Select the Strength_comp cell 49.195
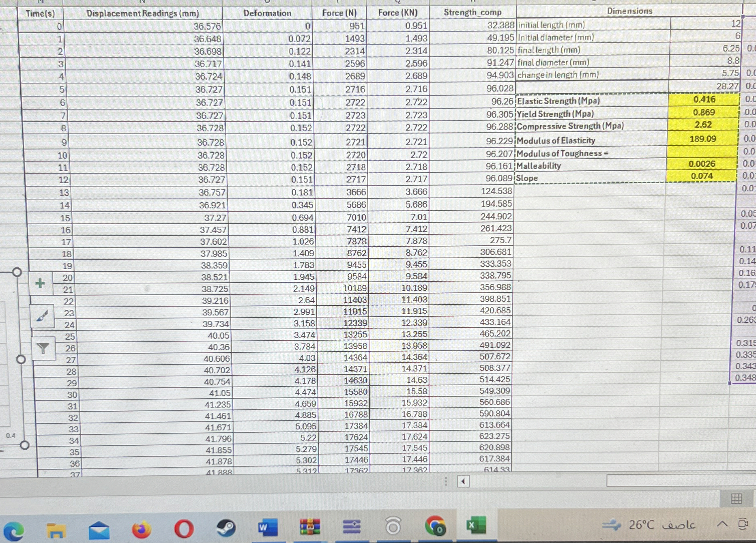The height and width of the screenshot is (543, 756). coord(472,38)
